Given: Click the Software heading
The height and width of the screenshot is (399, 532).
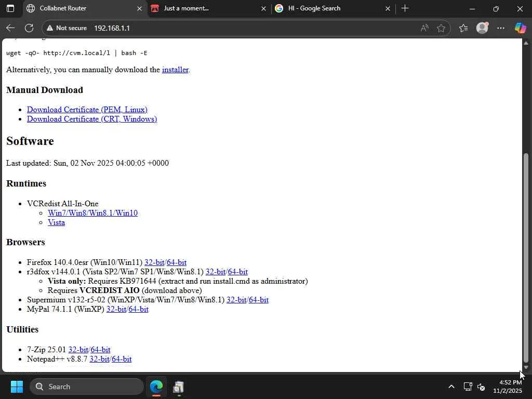Looking at the screenshot, I should [x=30, y=141].
